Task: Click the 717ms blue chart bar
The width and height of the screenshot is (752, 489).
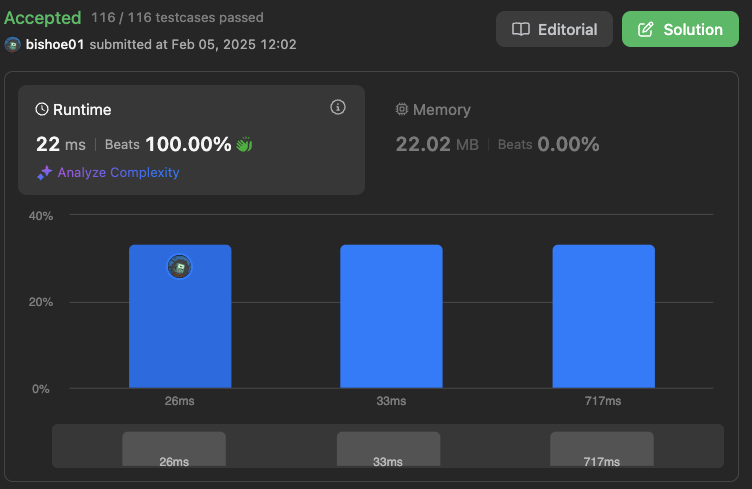Action: click(603, 316)
